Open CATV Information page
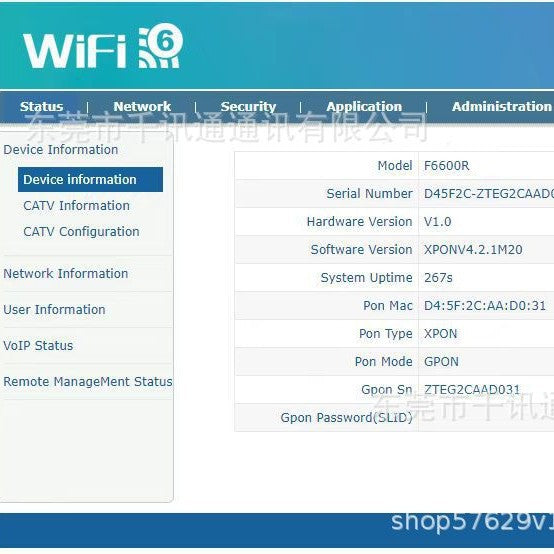Image resolution: width=554 pixels, height=554 pixels. pyautogui.click(x=76, y=206)
